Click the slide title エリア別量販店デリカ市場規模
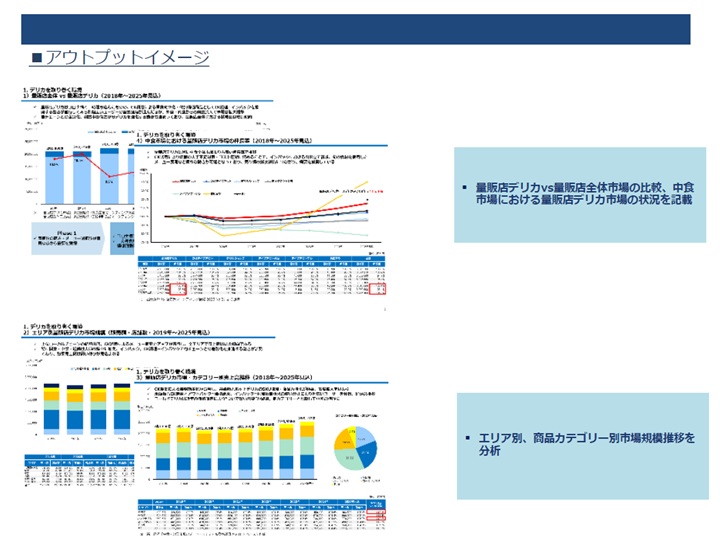Screen dimensions: 720x540 tap(117, 332)
